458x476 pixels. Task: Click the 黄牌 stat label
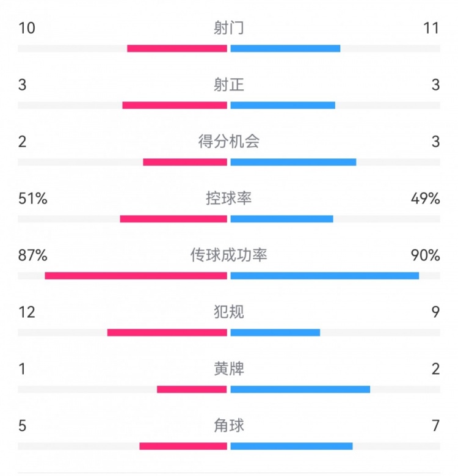(229, 369)
